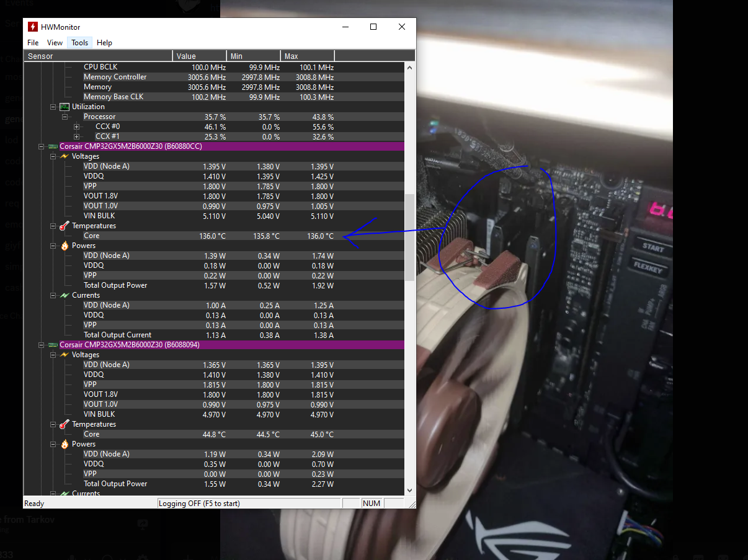Click the Value column header
The width and height of the screenshot is (748, 560).
[x=200, y=56]
